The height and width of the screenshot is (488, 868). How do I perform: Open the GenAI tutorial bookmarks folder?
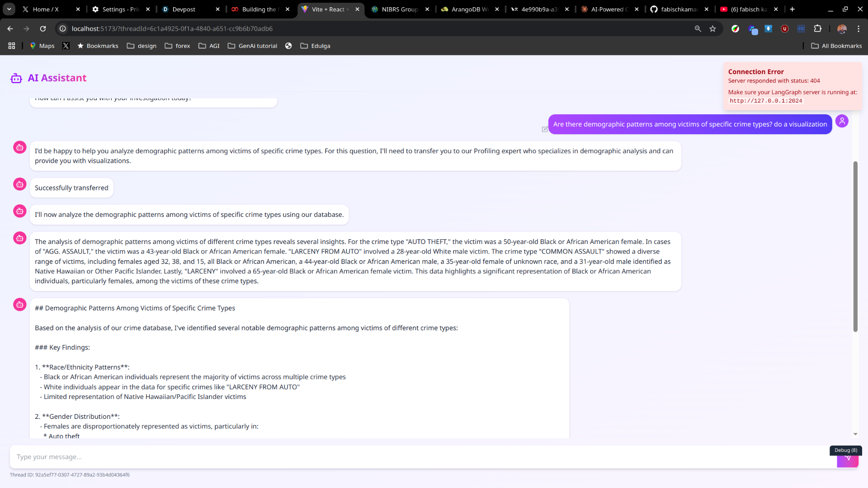point(252,46)
